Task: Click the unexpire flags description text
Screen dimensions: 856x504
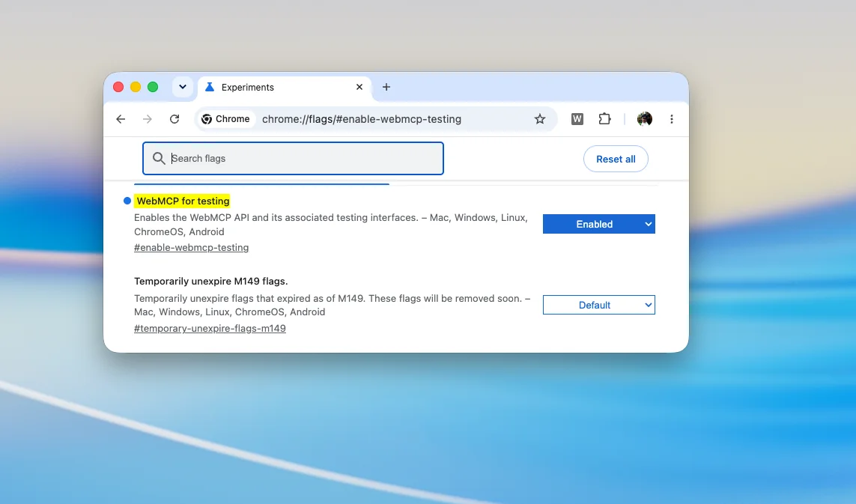Action: [333, 306]
